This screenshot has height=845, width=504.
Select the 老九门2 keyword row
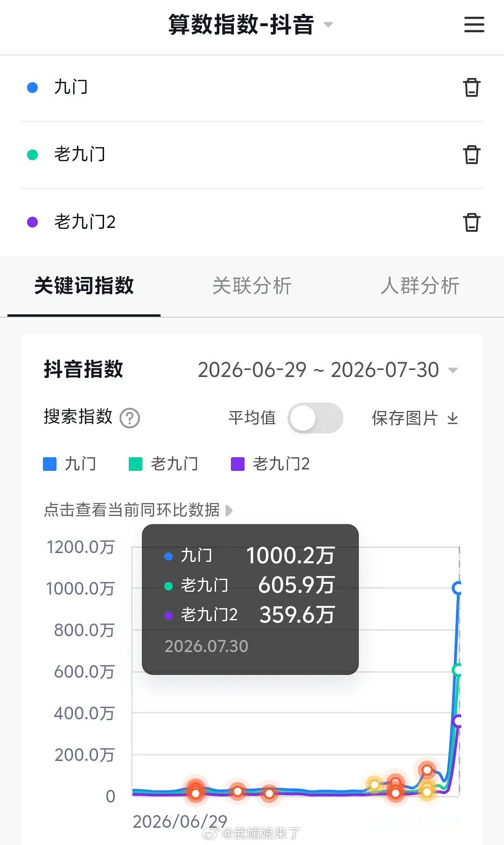[252, 222]
